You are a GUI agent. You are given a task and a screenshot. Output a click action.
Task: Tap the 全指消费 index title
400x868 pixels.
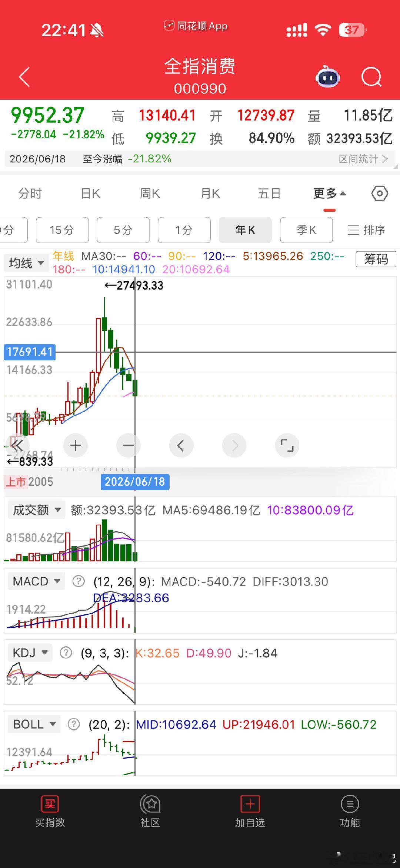(200, 66)
